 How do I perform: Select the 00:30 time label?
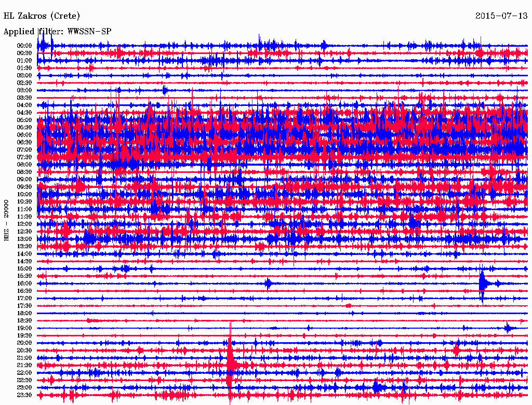pyautogui.click(x=24, y=53)
